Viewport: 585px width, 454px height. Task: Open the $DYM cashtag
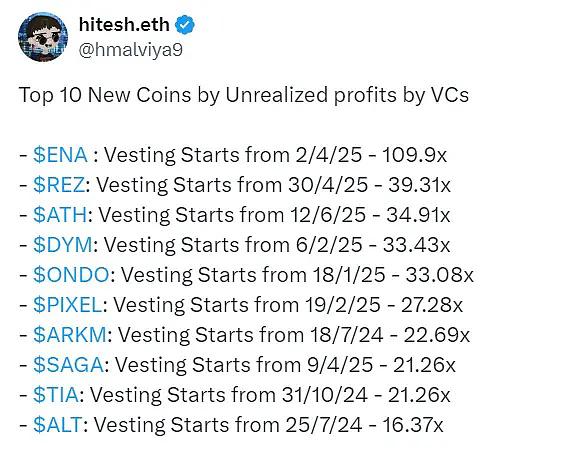click(63, 245)
